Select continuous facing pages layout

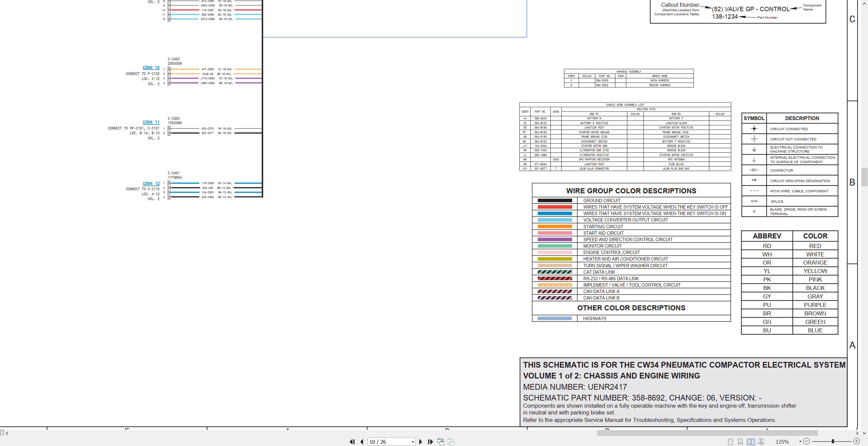click(761, 442)
